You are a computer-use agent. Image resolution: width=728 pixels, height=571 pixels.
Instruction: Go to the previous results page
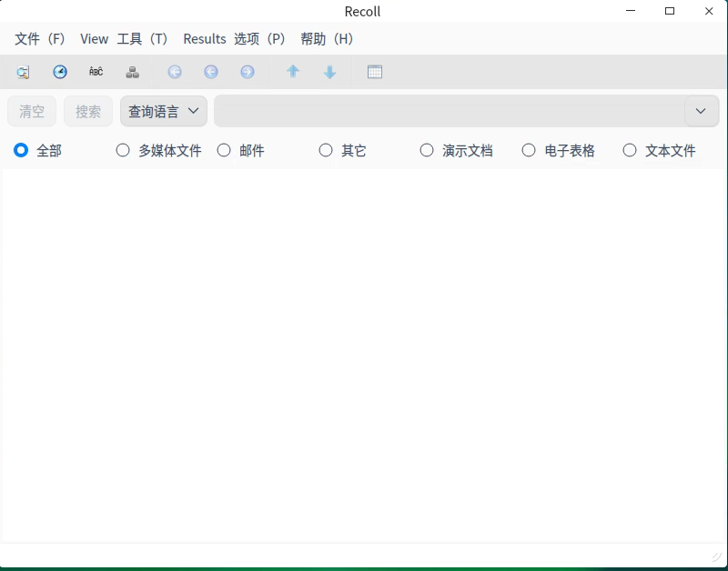coord(211,72)
